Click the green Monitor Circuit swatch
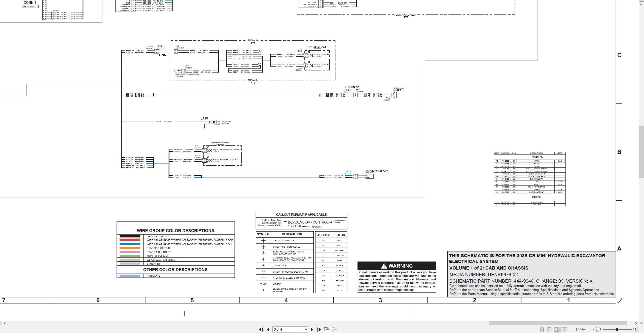Screen dimensions: 644x334 click(130, 256)
